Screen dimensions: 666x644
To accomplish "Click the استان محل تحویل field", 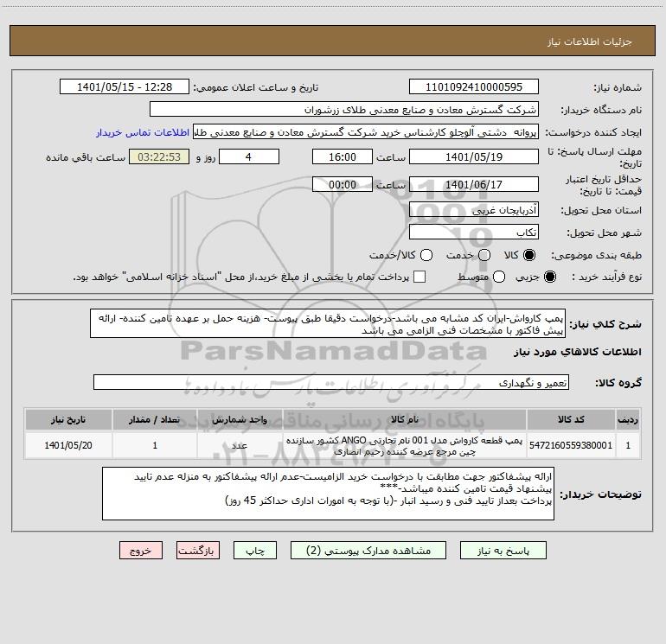I will [474, 210].
